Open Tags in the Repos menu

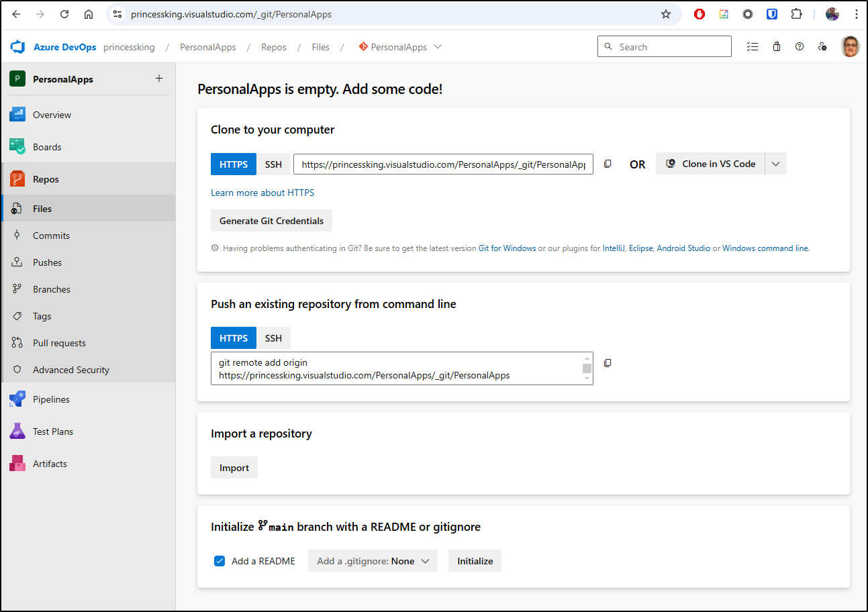(x=88, y=316)
